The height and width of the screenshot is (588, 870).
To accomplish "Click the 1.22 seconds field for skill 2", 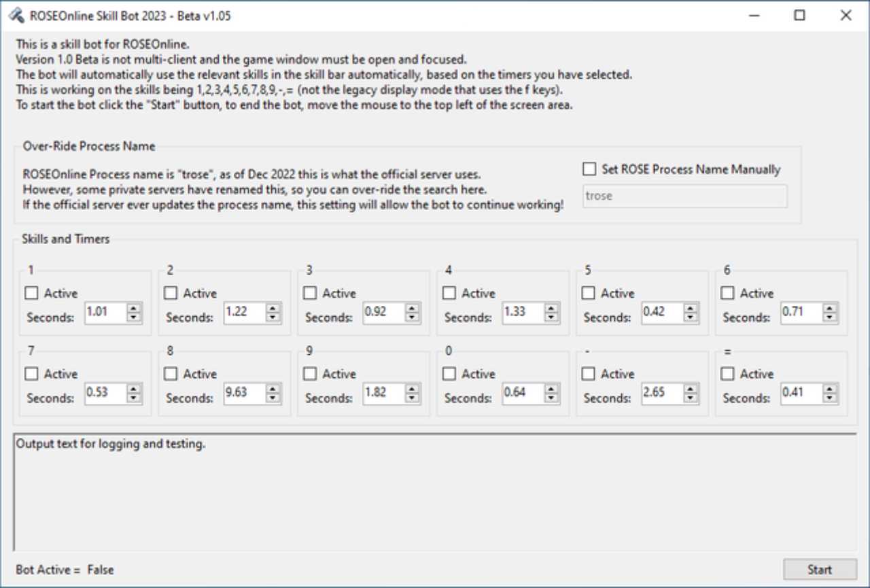I will point(245,312).
